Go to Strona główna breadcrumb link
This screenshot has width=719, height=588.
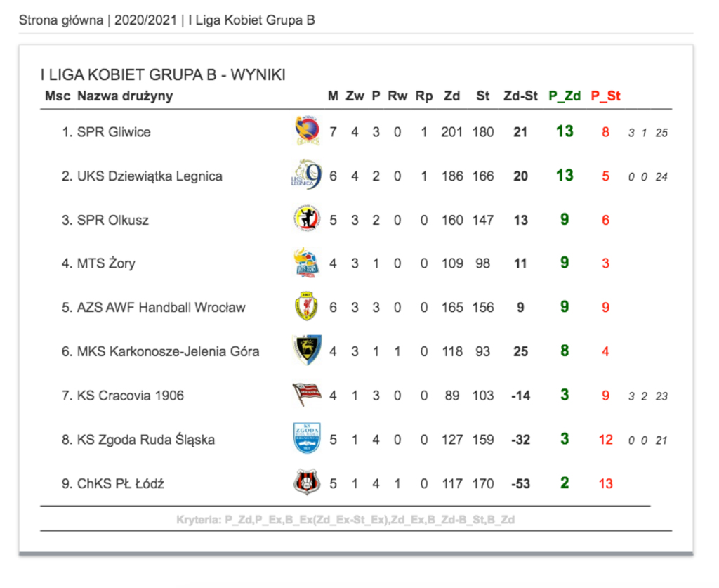click(x=61, y=20)
